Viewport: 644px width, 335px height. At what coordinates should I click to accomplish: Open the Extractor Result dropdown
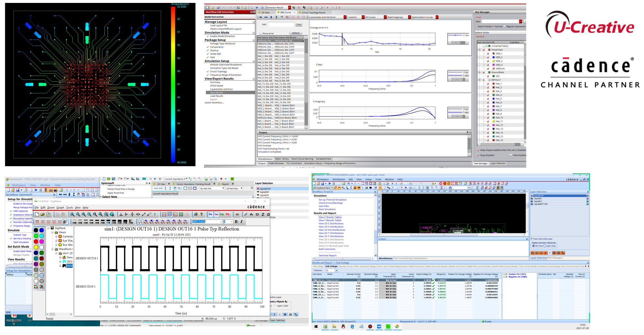pos(289,7)
